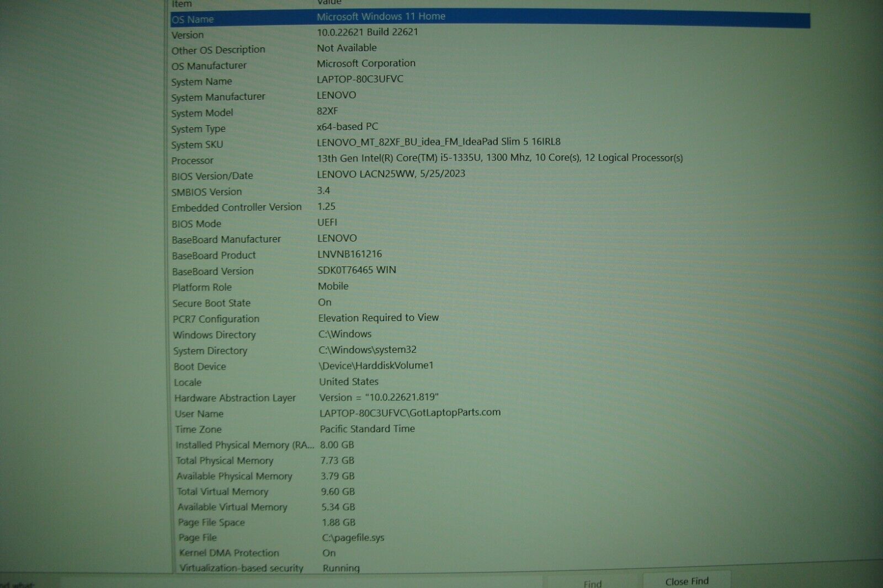This screenshot has height=588, width=883.
Task: Select the Total Physical Memory label
Action: 225,461
